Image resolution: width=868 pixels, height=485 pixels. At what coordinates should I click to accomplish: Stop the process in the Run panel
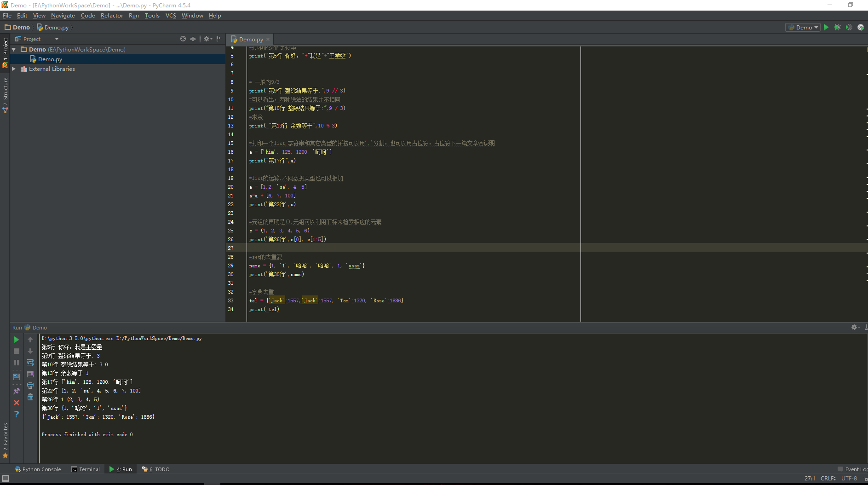17,351
